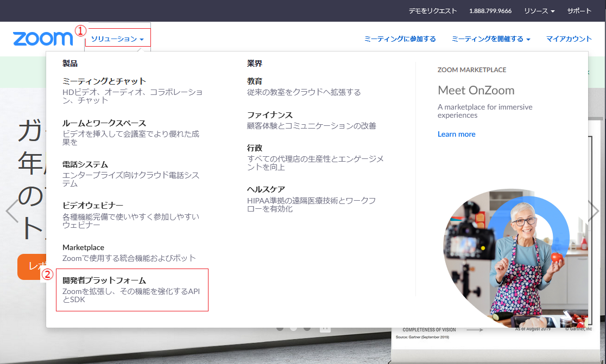Go to the previous carousel slide
This screenshot has height=364, width=606.
click(x=11, y=210)
